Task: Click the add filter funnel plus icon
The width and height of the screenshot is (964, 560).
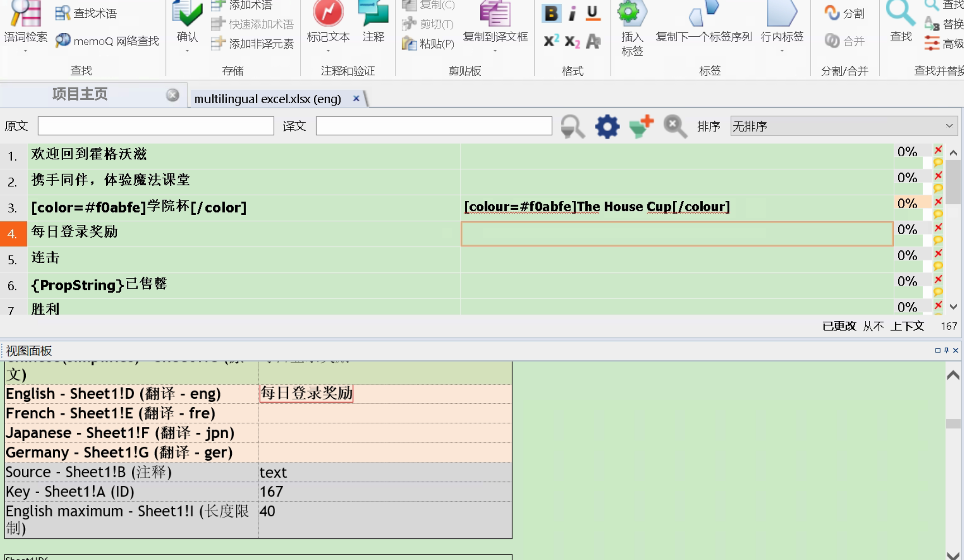Action: [x=641, y=126]
